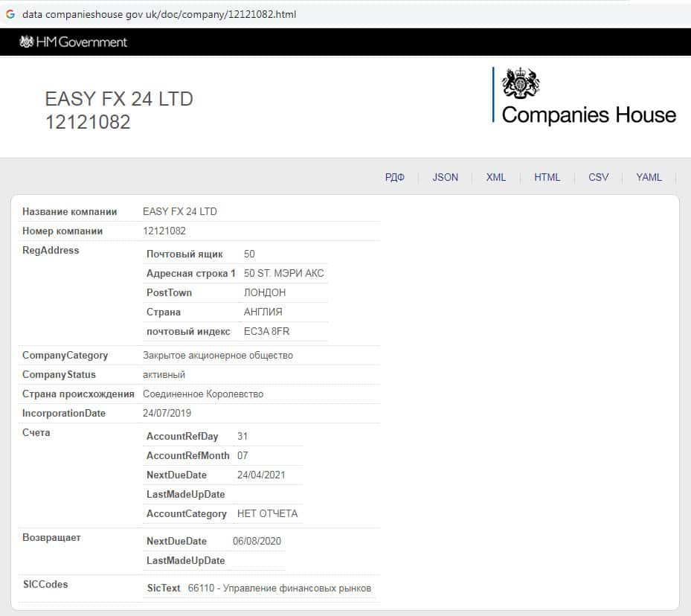691x616 pixels.
Task: Click the 'Почтовый ящик' value 50
Action: (x=249, y=254)
